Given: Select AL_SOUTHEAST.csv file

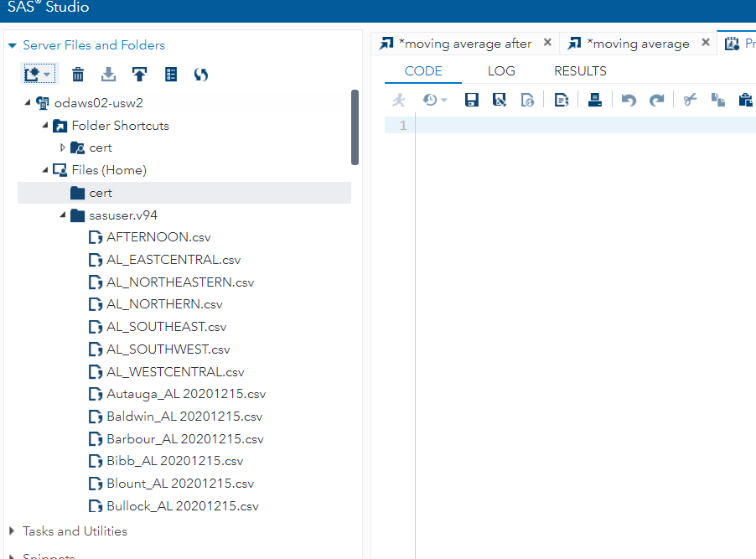Looking at the screenshot, I should pos(166,327).
